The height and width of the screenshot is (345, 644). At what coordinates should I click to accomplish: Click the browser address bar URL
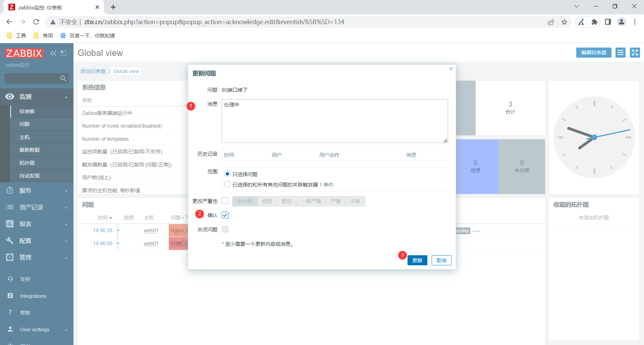(214, 22)
